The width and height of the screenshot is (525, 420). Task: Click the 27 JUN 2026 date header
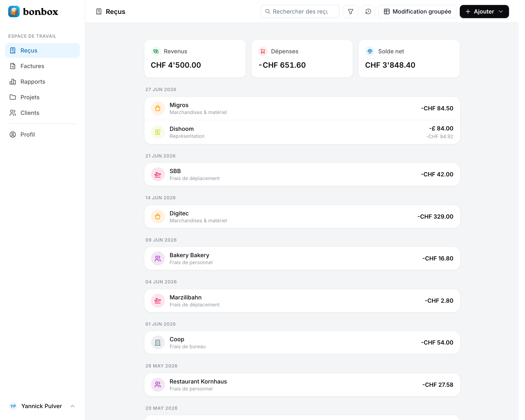pos(161,89)
